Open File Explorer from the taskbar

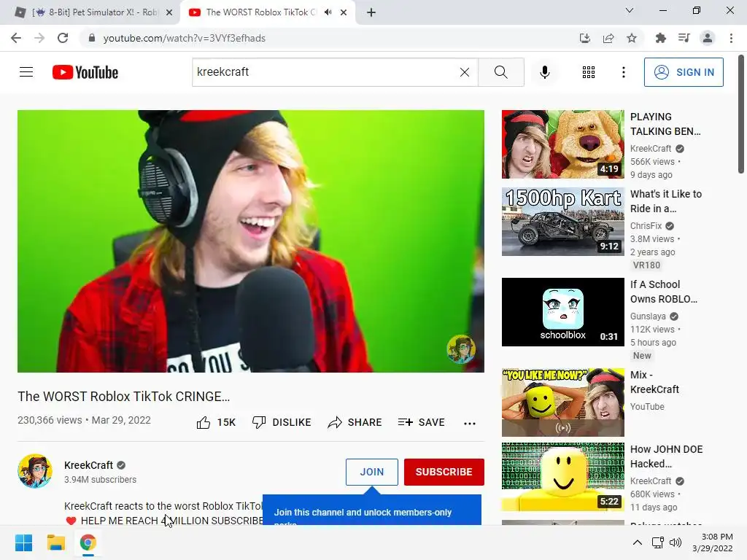pos(55,542)
